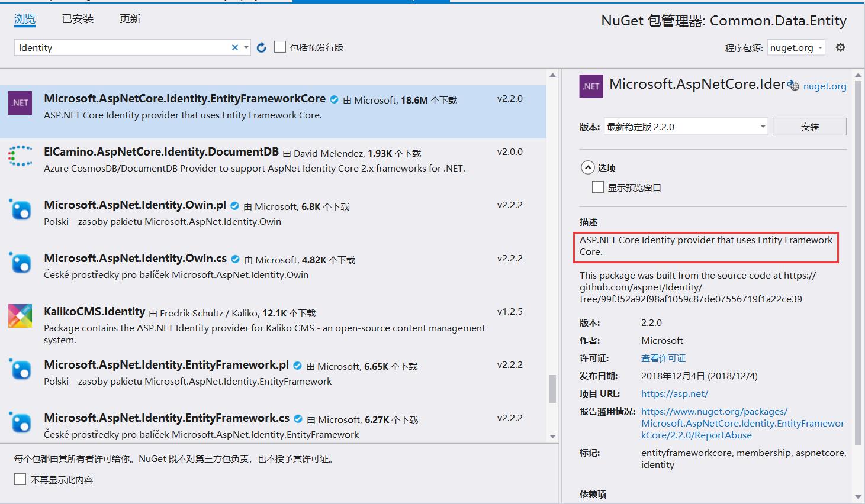Click the refresh icon beside search box
The width and height of the screenshot is (865, 504).
click(x=261, y=48)
